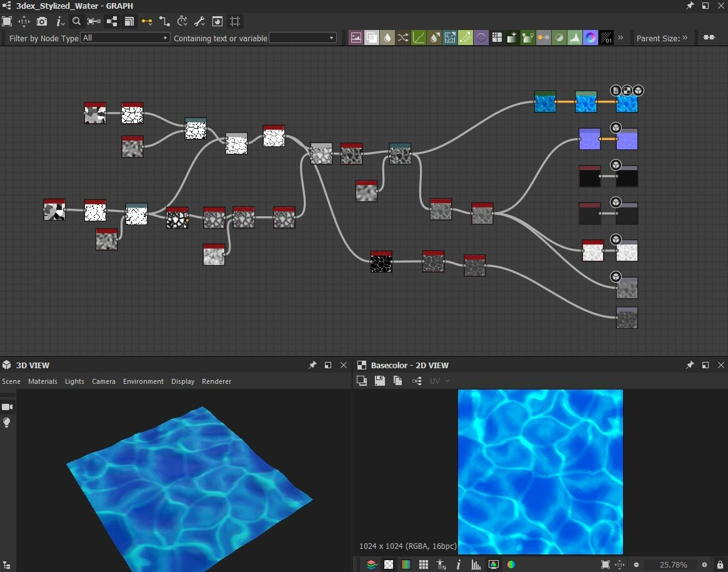The width and height of the screenshot is (728, 572).
Task: Open the Environment menu in 3D View
Action: (x=143, y=381)
